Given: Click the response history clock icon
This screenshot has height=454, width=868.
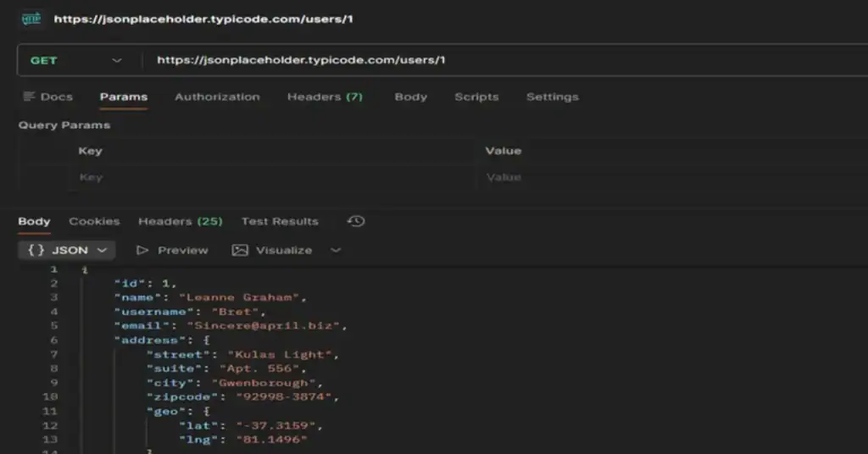Looking at the screenshot, I should [356, 221].
